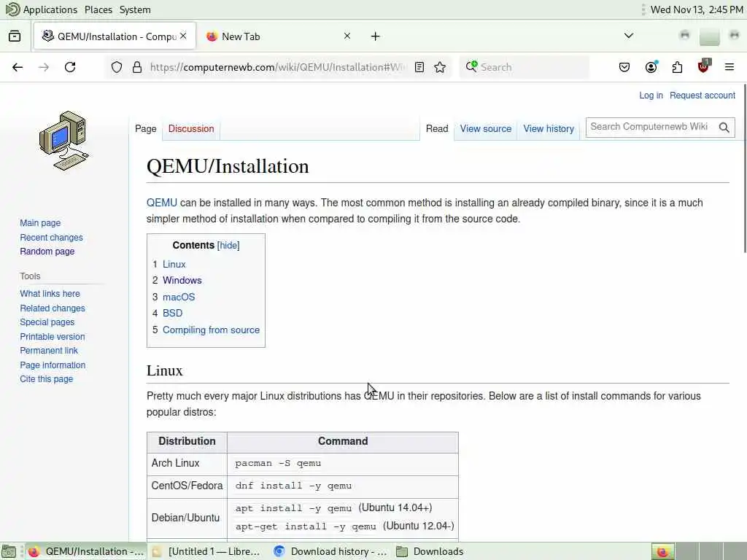747x560 pixels.
Task: Open Related changes tool
Action: tap(53, 308)
